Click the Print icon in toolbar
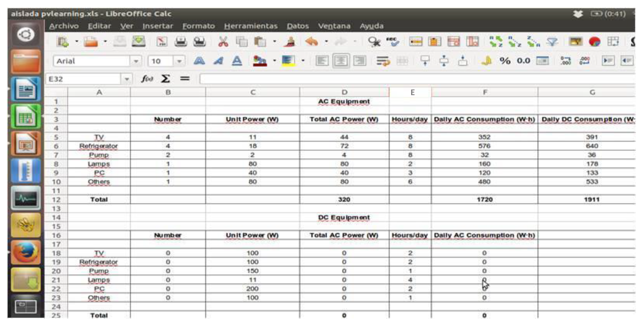The image size is (644, 324). click(x=180, y=41)
